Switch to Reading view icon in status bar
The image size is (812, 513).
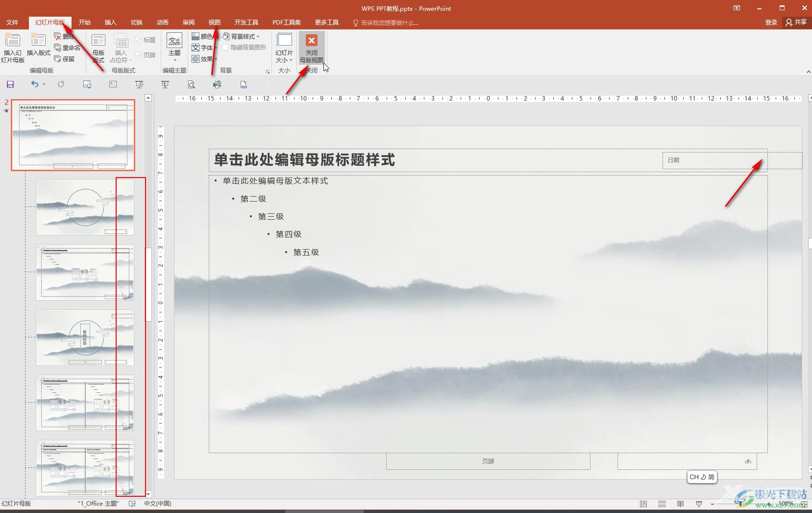point(680,504)
